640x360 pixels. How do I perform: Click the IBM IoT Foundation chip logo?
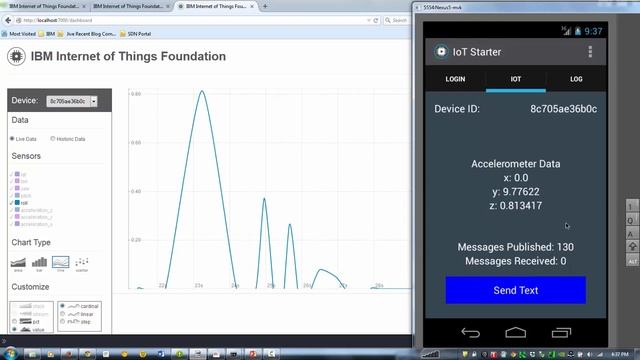[16, 56]
